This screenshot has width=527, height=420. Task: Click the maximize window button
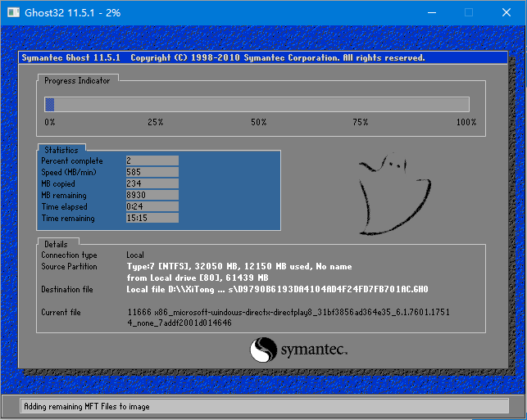point(469,12)
